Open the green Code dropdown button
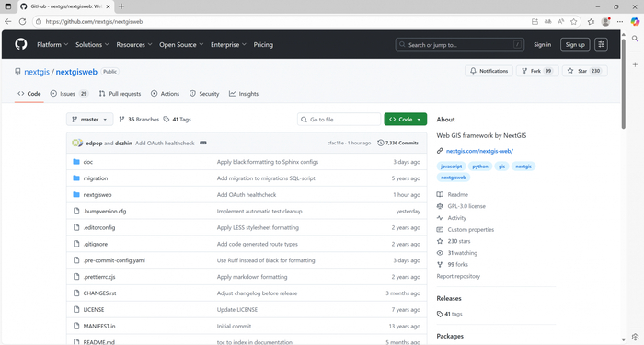644x345 pixels. 406,119
